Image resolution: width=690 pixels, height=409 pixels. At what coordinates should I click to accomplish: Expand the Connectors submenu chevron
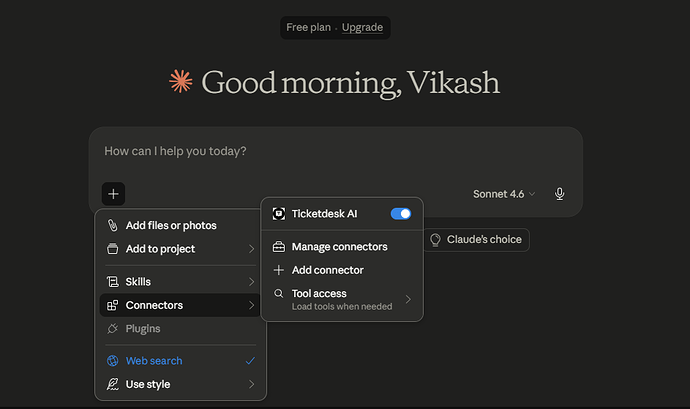click(x=251, y=305)
